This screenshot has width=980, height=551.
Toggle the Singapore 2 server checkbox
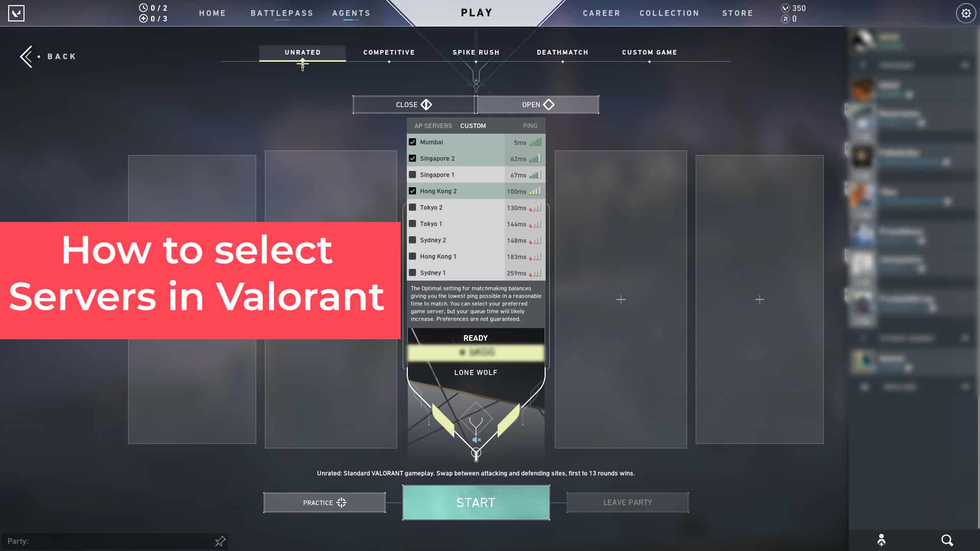(x=412, y=158)
